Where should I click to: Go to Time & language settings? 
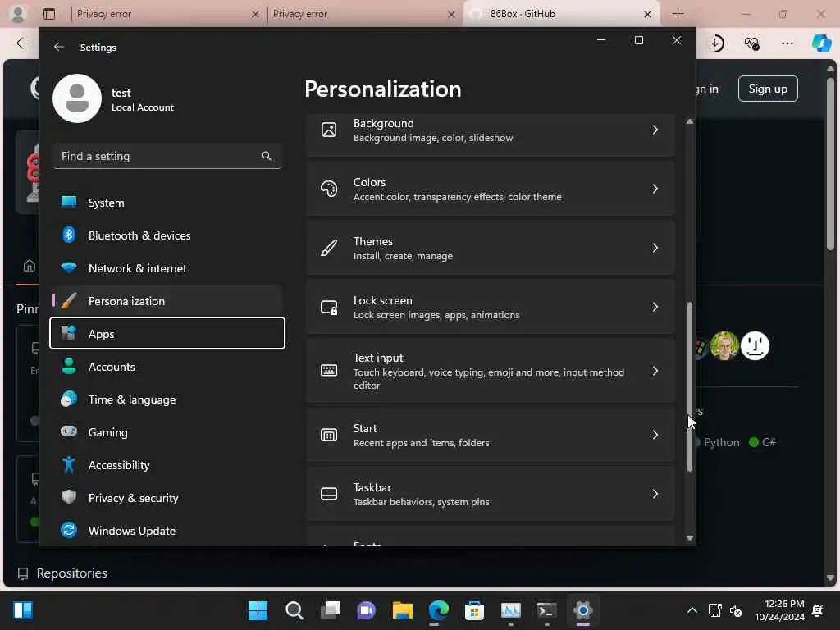pyautogui.click(x=167, y=399)
